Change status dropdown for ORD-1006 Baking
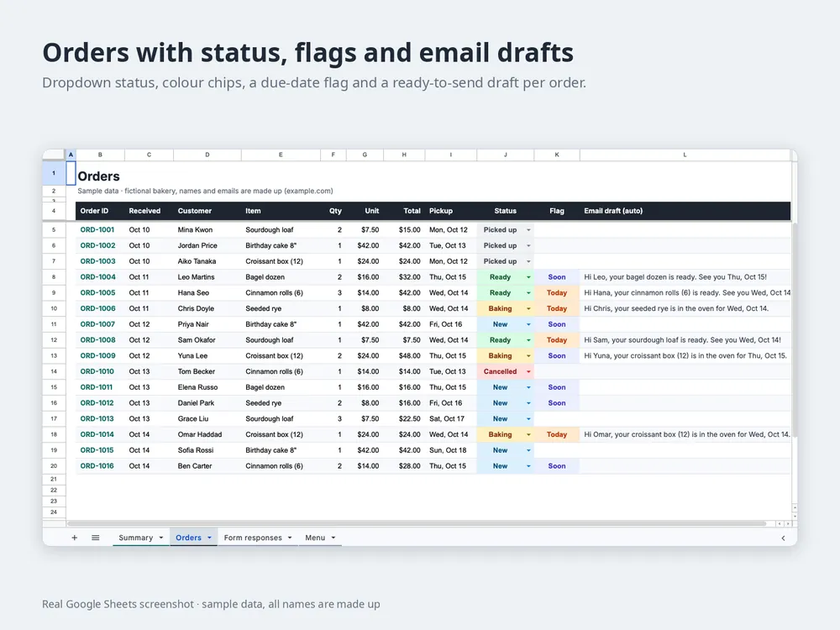The height and width of the screenshot is (630, 840). point(528,308)
